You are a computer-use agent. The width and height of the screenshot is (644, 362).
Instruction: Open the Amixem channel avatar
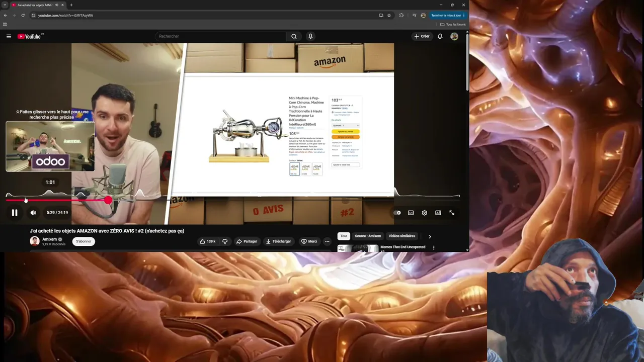[35, 241]
